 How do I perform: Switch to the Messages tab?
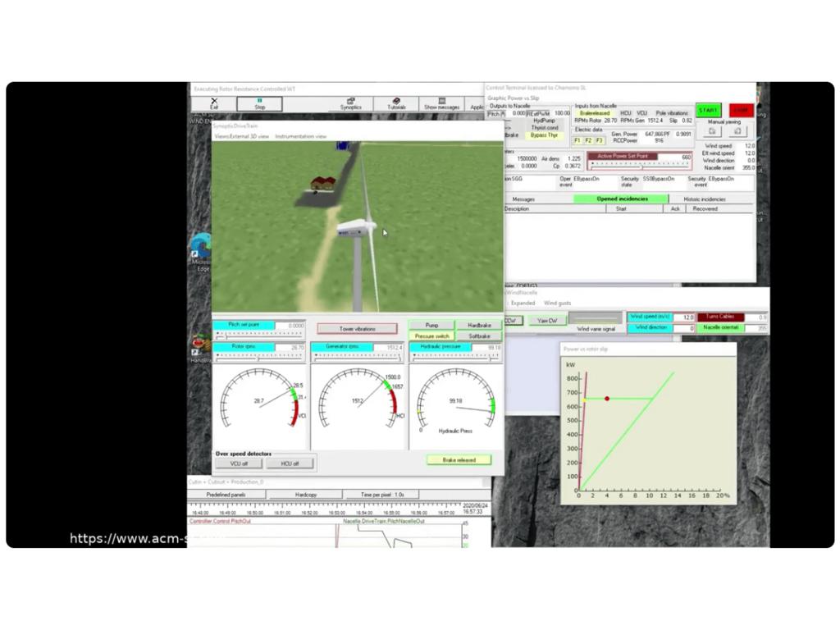tap(523, 199)
